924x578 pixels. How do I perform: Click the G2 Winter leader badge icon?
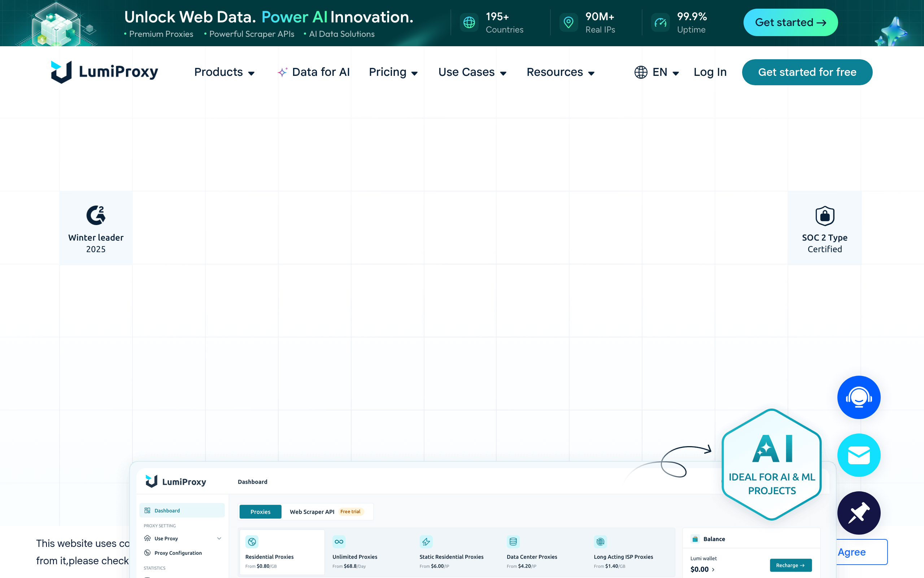coord(96,215)
